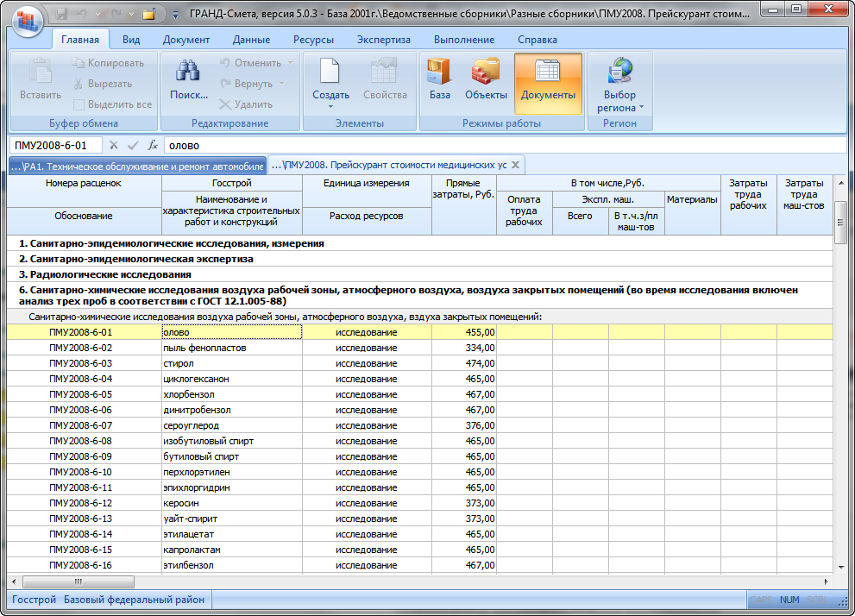
Task: Open quick access toolbar customize arrow
Action: pos(176,15)
